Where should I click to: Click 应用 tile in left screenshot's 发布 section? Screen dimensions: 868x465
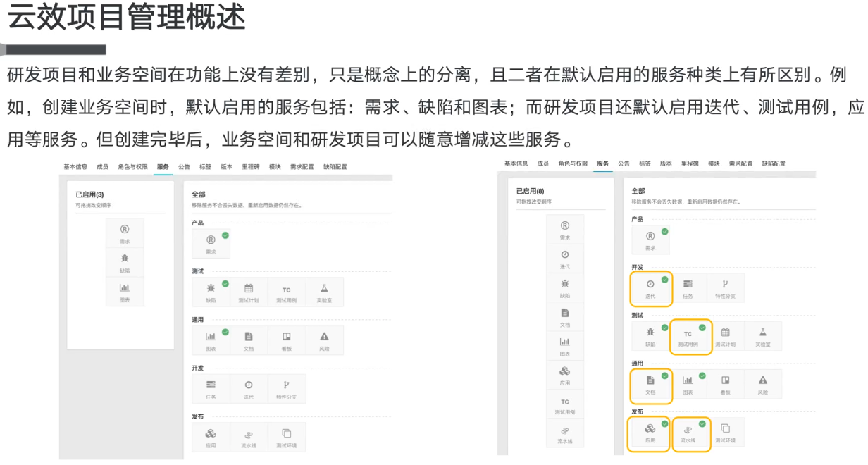pos(211,438)
